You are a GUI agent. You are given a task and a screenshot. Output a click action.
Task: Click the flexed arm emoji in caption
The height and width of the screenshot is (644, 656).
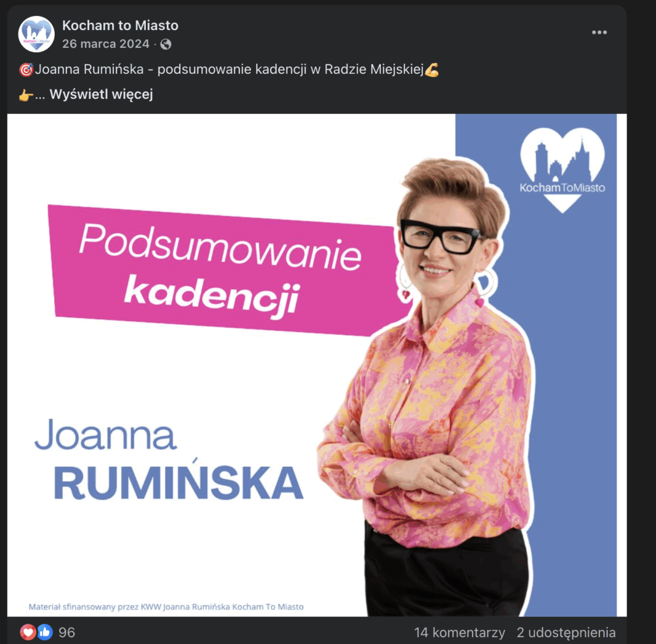(x=432, y=69)
